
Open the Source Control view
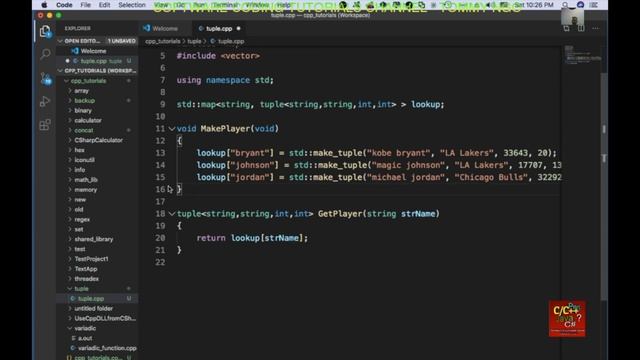46,78
